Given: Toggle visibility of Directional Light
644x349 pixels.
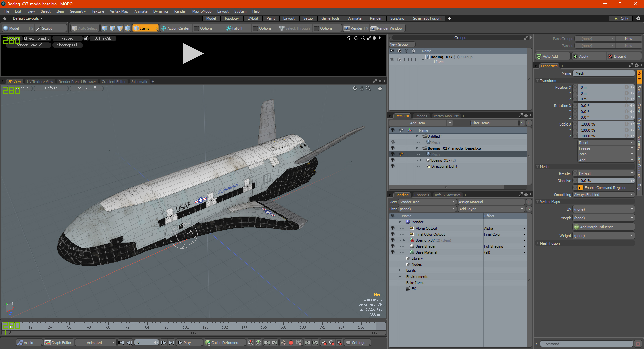Looking at the screenshot, I should [392, 166].
